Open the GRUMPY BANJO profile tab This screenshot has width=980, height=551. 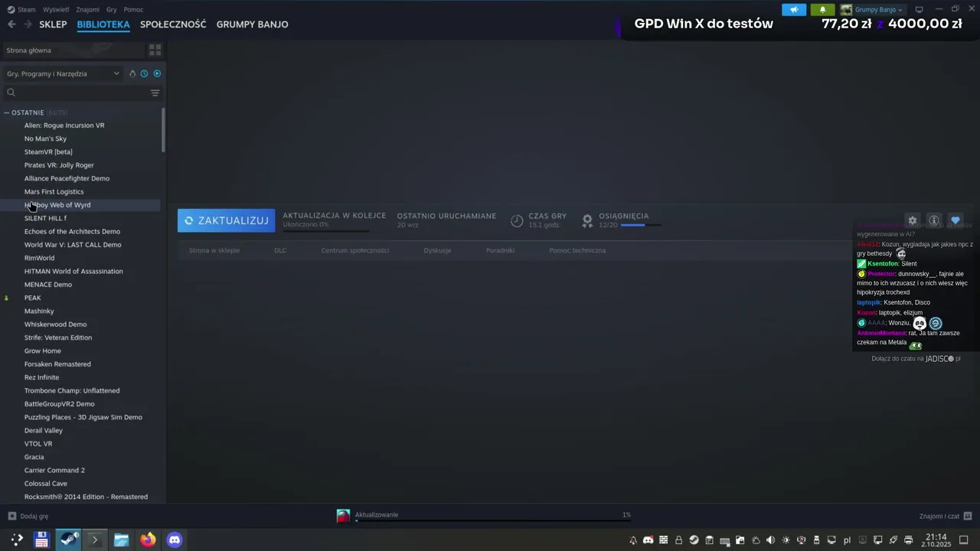pyautogui.click(x=252, y=24)
